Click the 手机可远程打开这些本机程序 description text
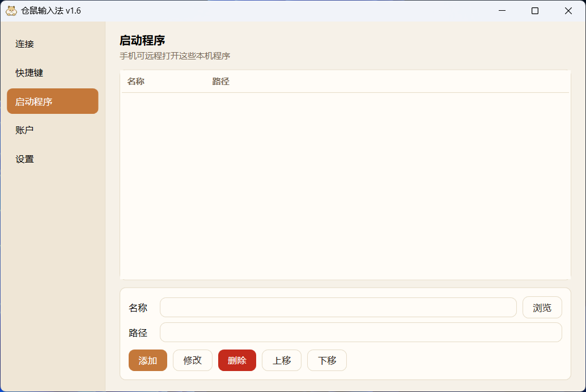 tap(175, 56)
